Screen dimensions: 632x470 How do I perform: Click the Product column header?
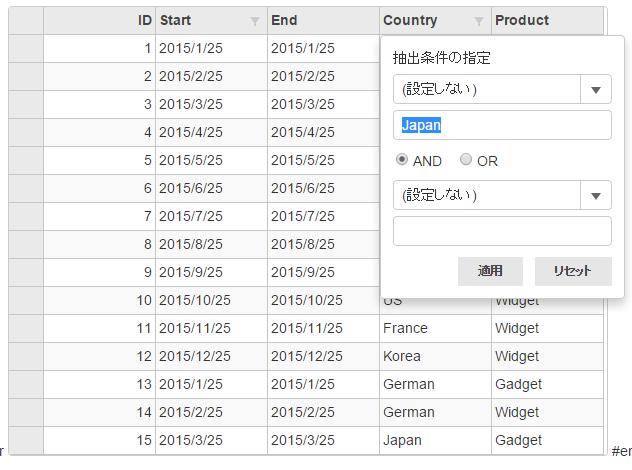point(547,21)
